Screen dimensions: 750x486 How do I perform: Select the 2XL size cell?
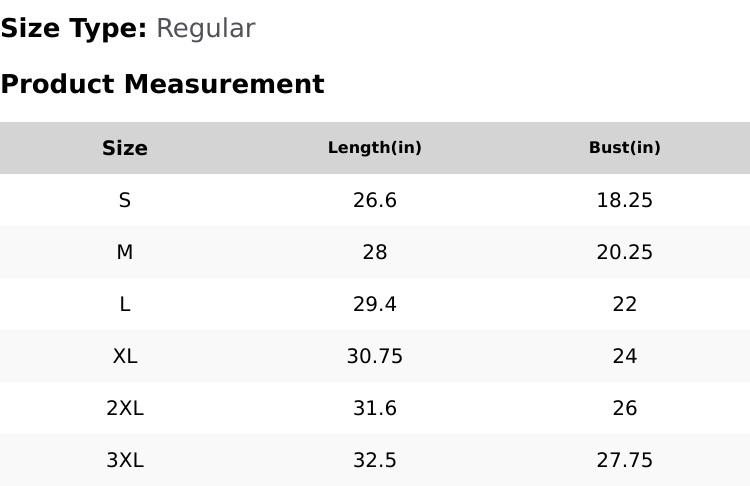[x=125, y=408]
